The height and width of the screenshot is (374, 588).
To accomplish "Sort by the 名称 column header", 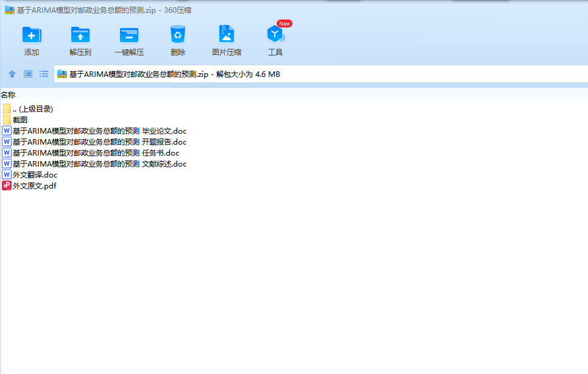I will tap(8, 95).
